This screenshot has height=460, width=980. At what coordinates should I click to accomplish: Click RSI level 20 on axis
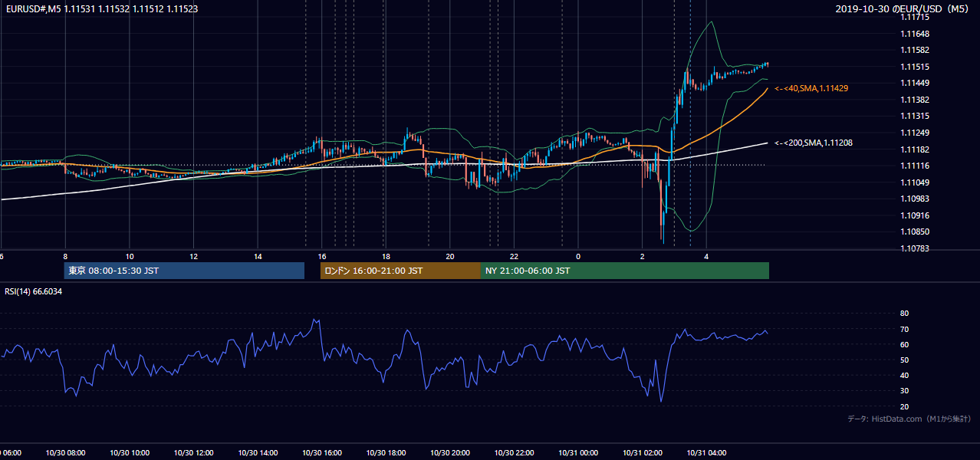coord(904,406)
